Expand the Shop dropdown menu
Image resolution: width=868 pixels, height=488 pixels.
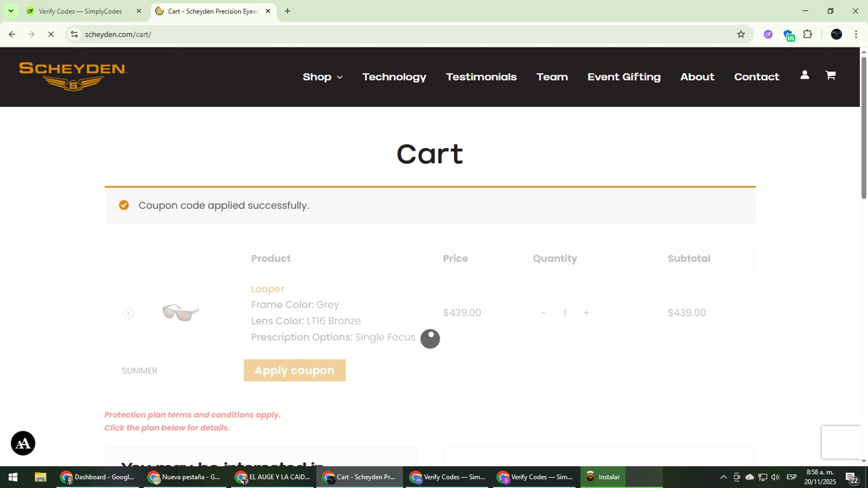[322, 77]
